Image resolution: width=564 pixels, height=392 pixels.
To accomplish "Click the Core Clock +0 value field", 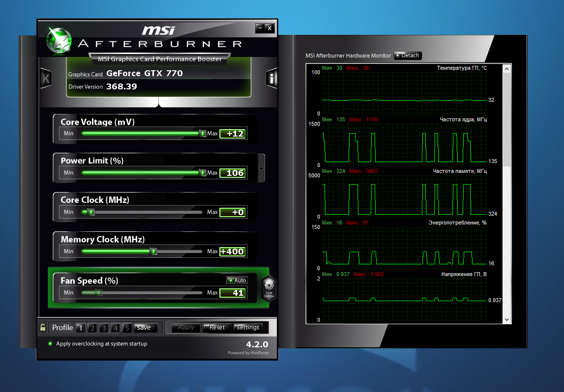I will 233,212.
